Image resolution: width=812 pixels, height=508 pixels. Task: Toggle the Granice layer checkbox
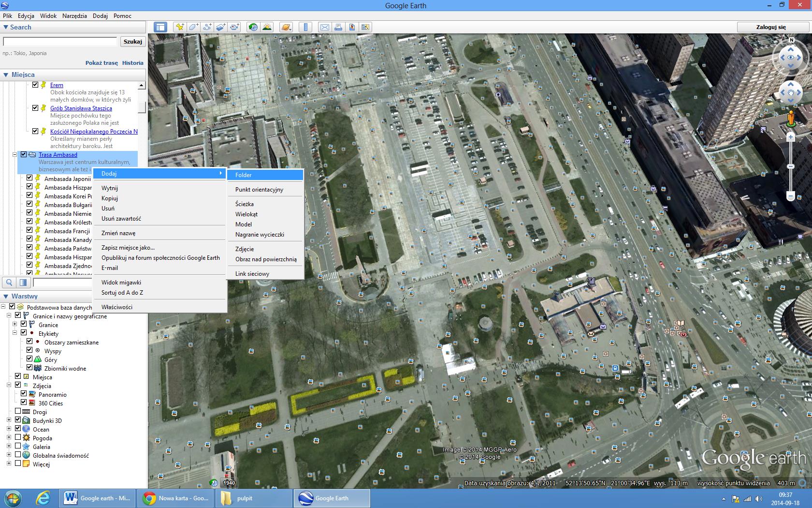(x=24, y=324)
